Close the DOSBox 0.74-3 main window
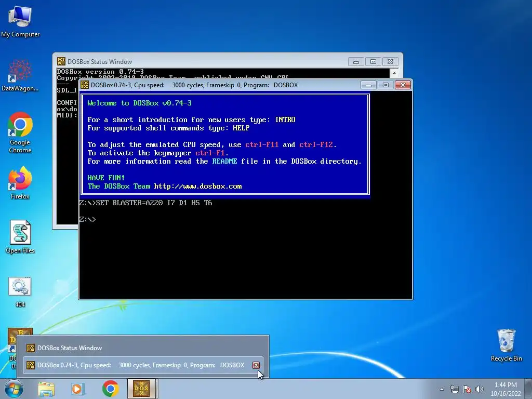Viewport: 532px width, 399px height. (403, 85)
